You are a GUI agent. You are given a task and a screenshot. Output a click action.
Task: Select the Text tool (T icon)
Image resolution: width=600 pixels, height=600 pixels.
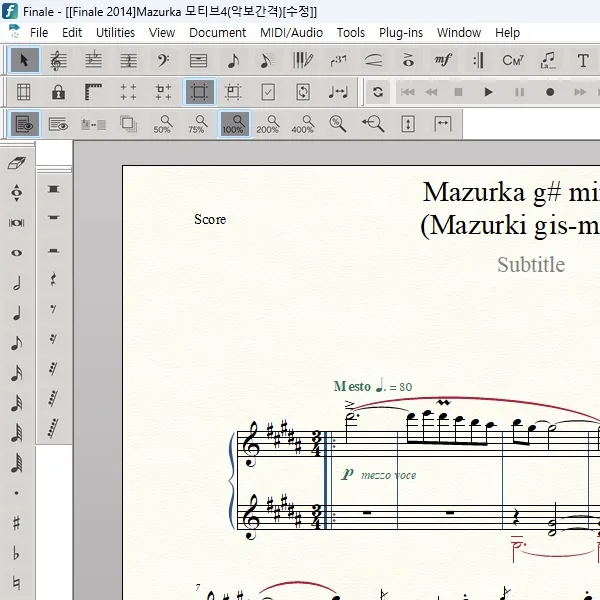583,61
